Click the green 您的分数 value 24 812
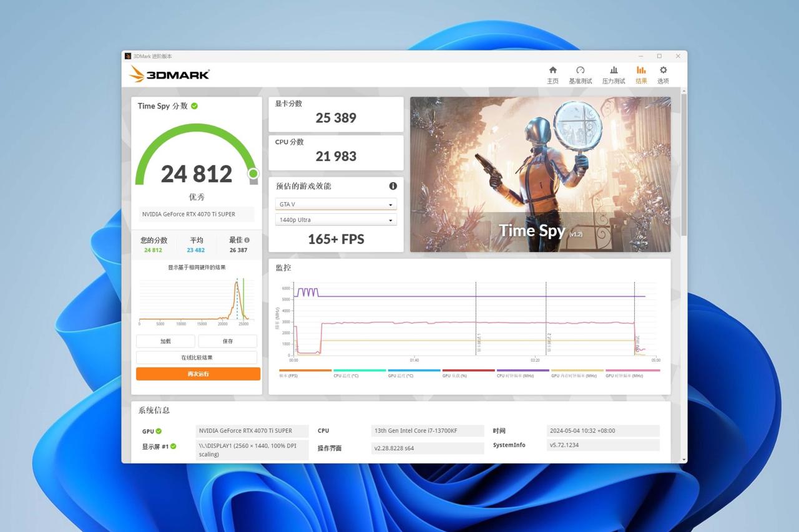799x532 pixels. point(153,250)
